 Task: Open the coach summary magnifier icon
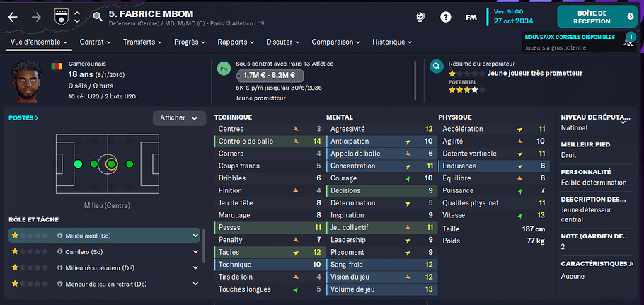436,66
